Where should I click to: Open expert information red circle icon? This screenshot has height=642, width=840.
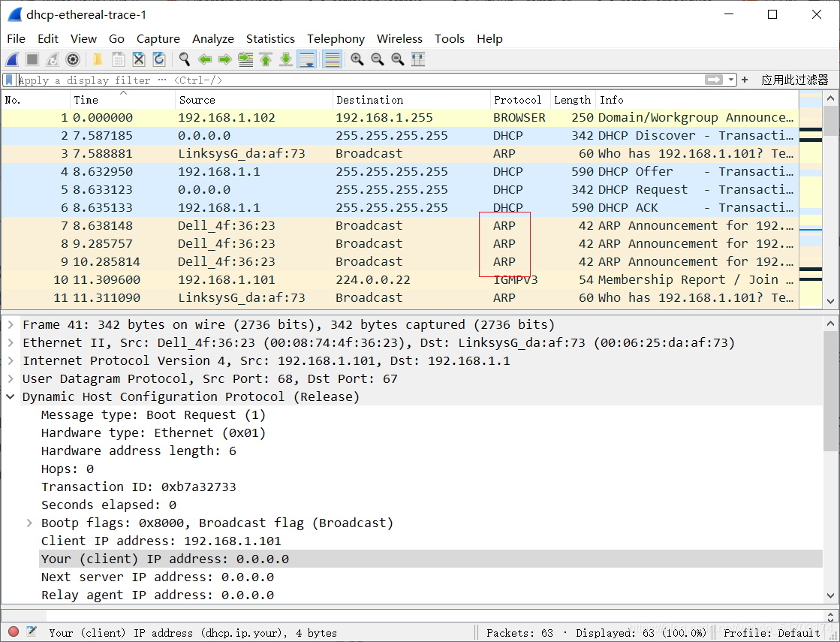pos(14,631)
